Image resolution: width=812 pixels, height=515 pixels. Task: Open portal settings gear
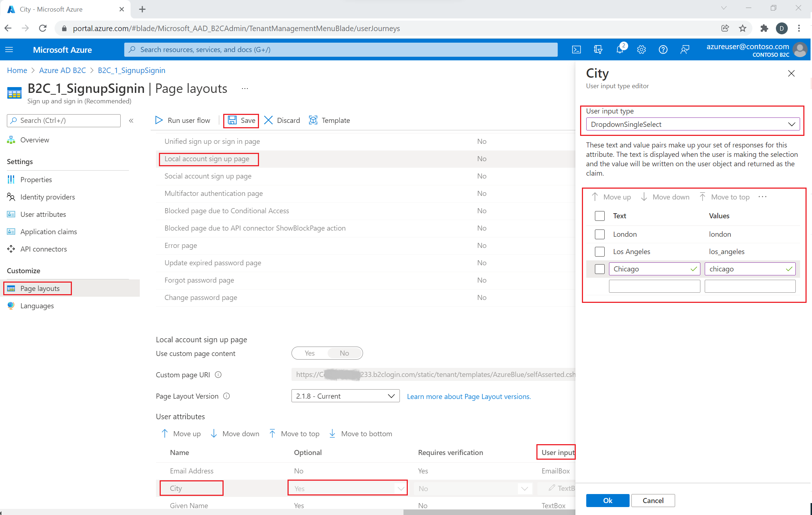(642, 50)
